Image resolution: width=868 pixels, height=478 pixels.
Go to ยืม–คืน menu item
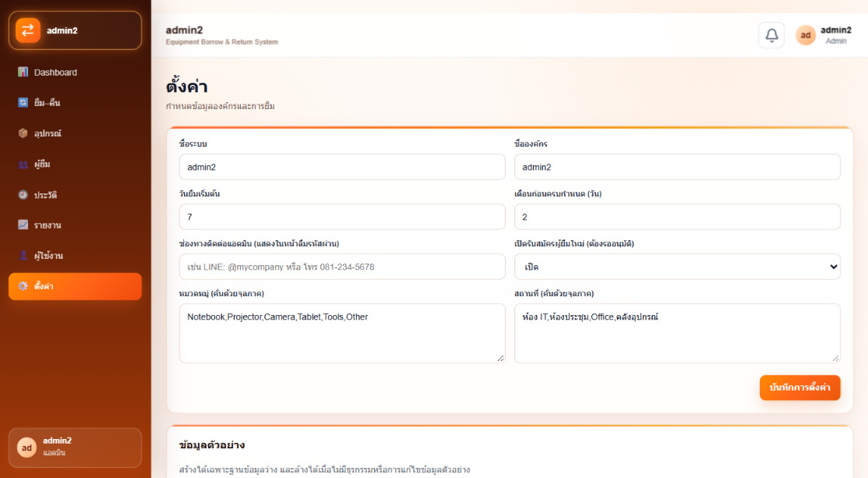(x=76, y=102)
